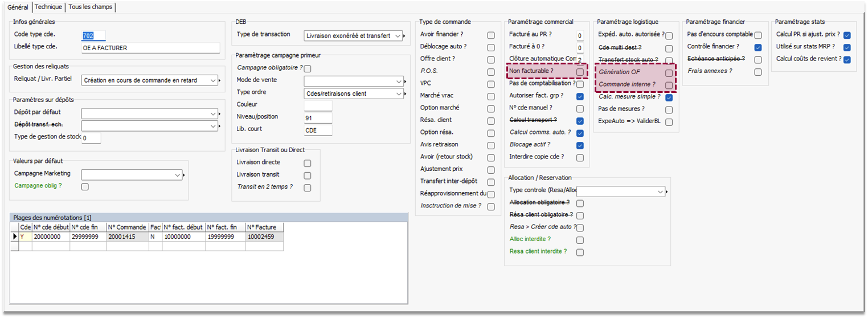Screen dimensions: 868x318
Task: Expand the Type controle Resa/Alloc dropdown
Action: 660,193
